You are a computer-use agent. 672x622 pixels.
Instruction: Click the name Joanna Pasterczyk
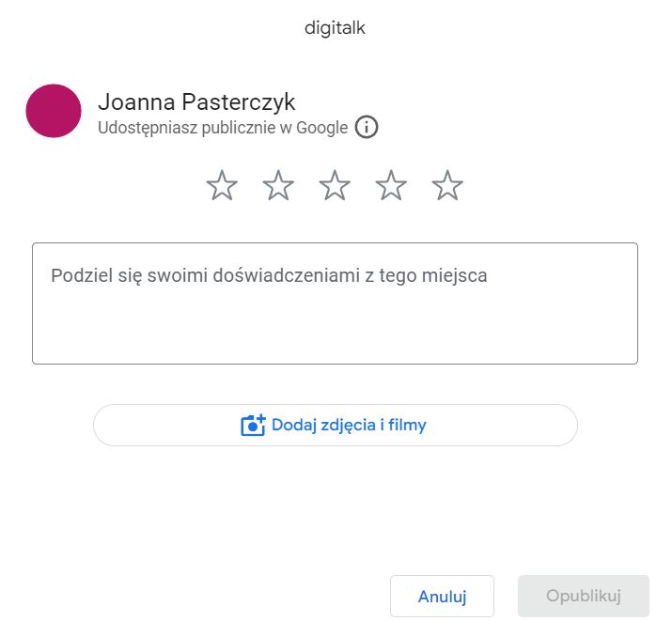click(196, 102)
